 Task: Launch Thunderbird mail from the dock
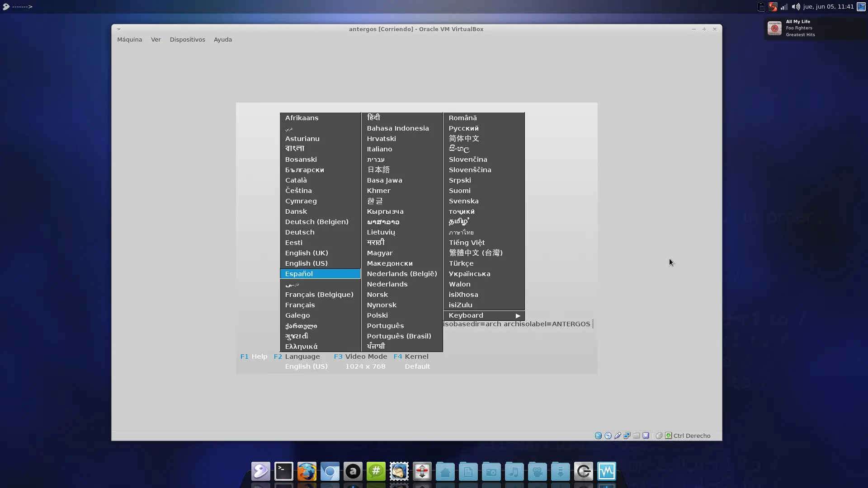[399, 471]
